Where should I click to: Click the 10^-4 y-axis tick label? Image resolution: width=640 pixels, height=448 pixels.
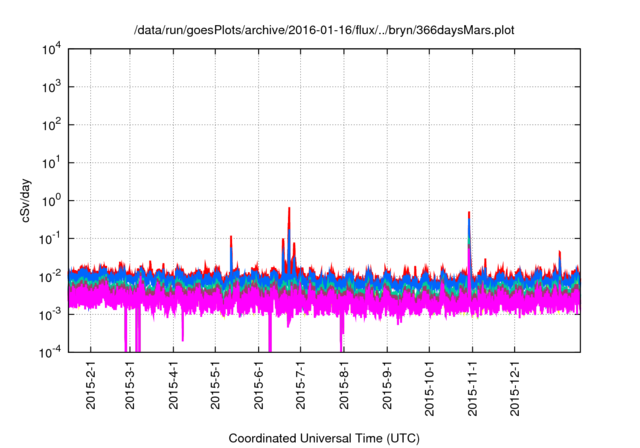(x=51, y=351)
